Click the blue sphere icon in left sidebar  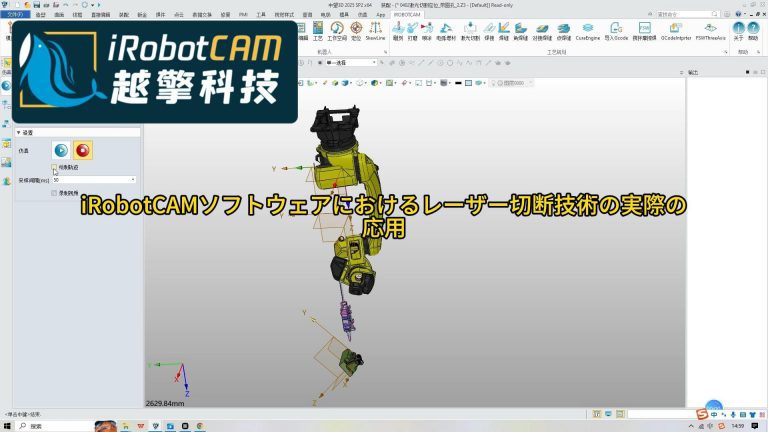6,86
